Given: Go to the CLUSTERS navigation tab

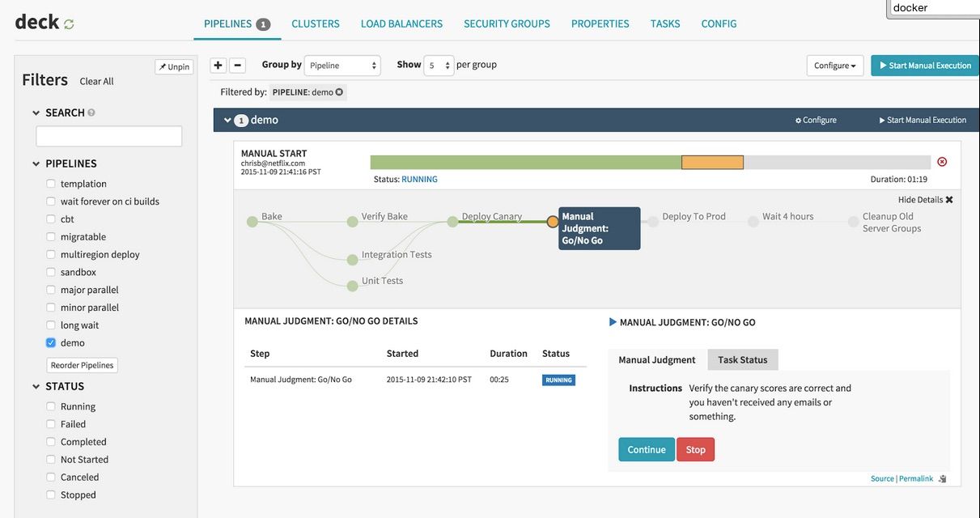Looking at the screenshot, I should [x=316, y=23].
